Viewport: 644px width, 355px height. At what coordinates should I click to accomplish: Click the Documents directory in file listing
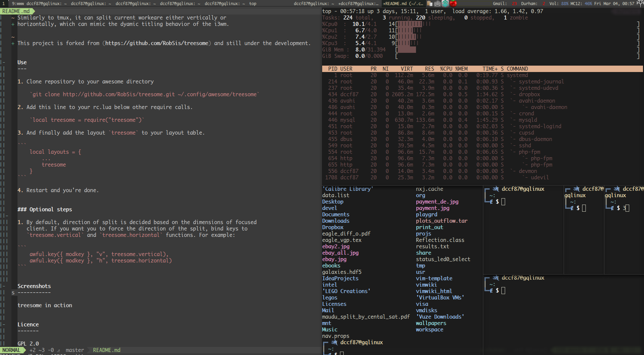point(336,214)
